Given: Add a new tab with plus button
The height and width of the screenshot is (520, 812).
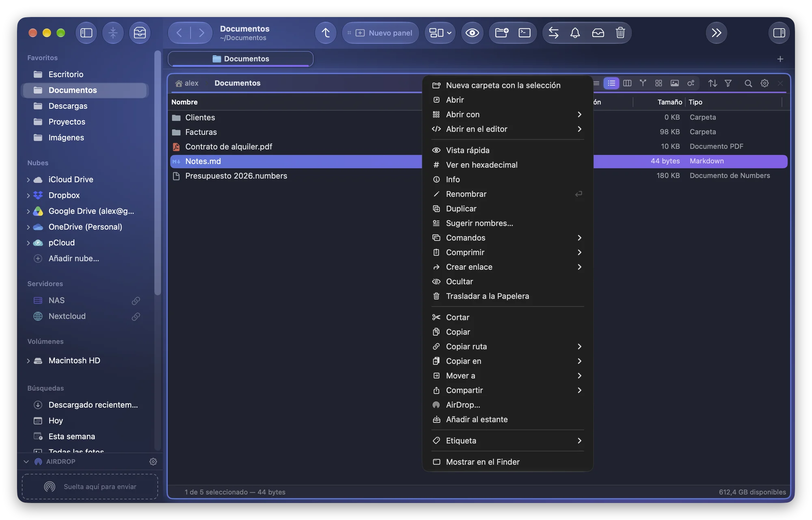Looking at the screenshot, I should (x=780, y=59).
